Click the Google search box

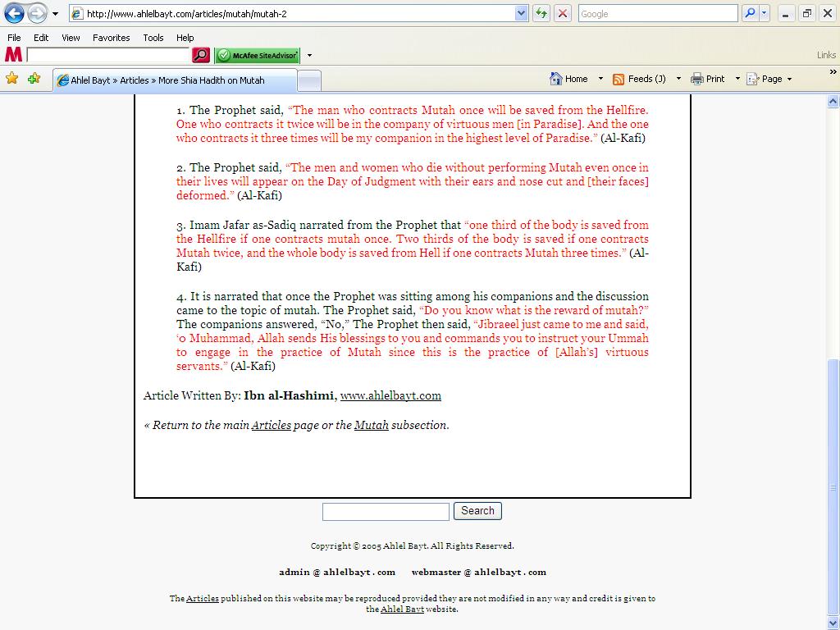[658, 14]
